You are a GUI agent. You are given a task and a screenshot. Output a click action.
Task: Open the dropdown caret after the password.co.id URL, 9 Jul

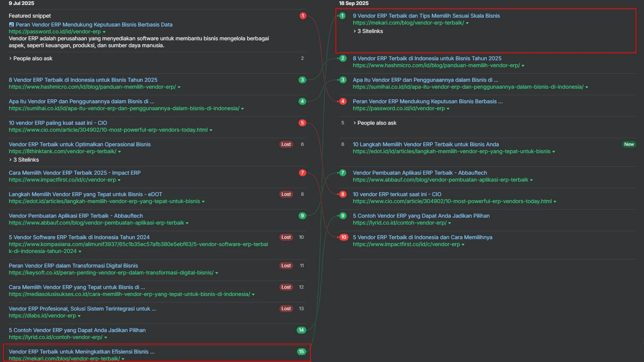(104, 32)
